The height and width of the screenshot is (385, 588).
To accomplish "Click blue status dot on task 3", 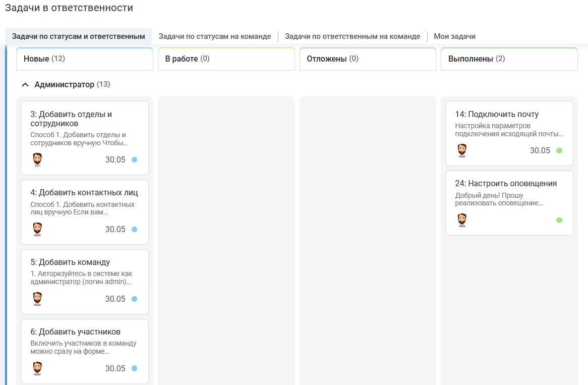I will (134, 159).
